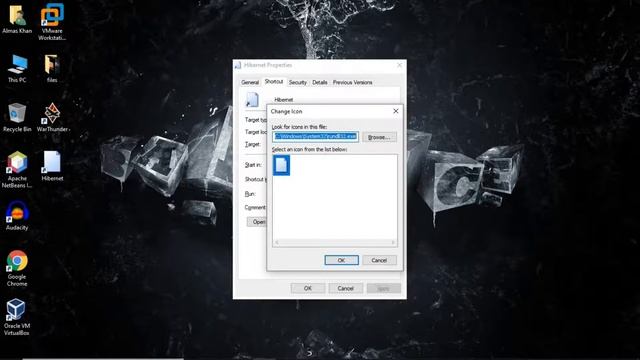Click the icon file path input field
Viewport: 640px width, 360px height.
point(316,136)
